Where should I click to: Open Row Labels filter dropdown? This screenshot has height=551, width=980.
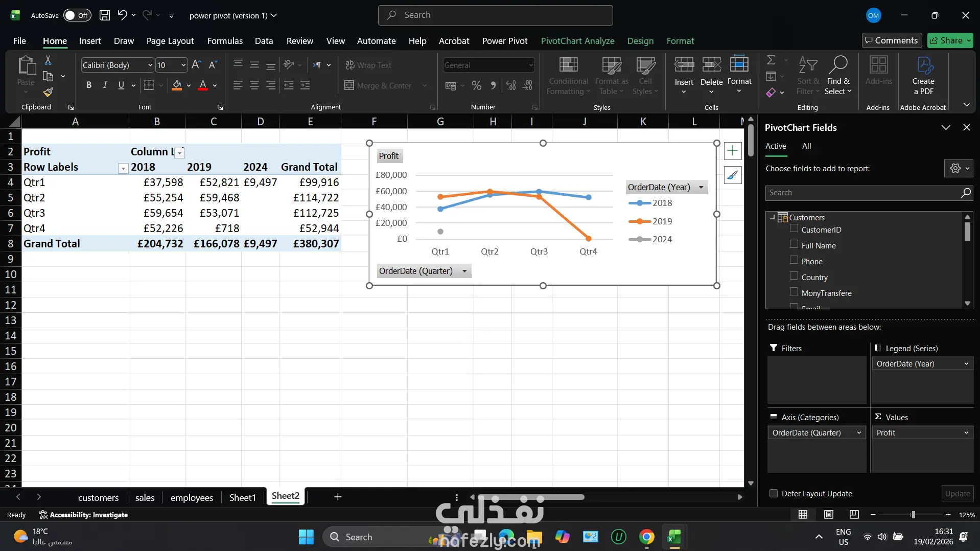click(x=123, y=169)
